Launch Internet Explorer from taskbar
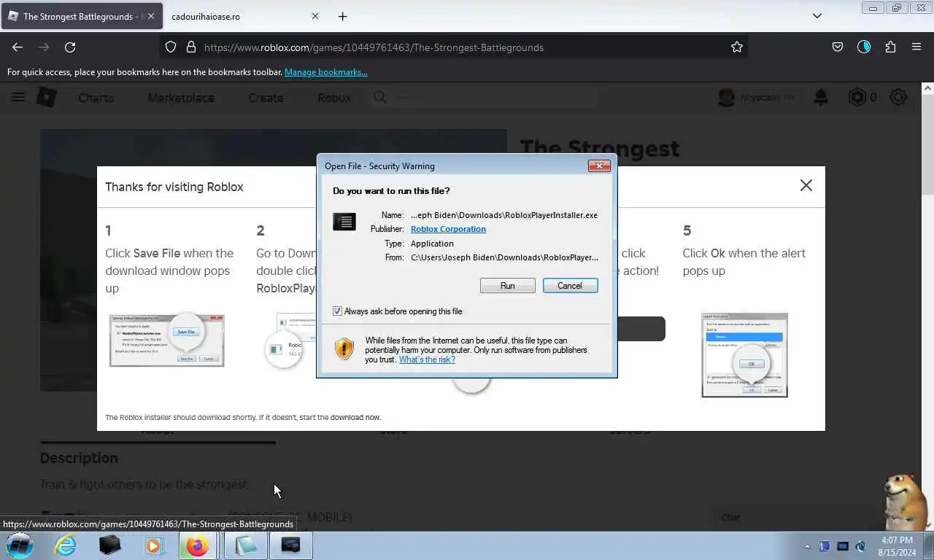 [66, 545]
